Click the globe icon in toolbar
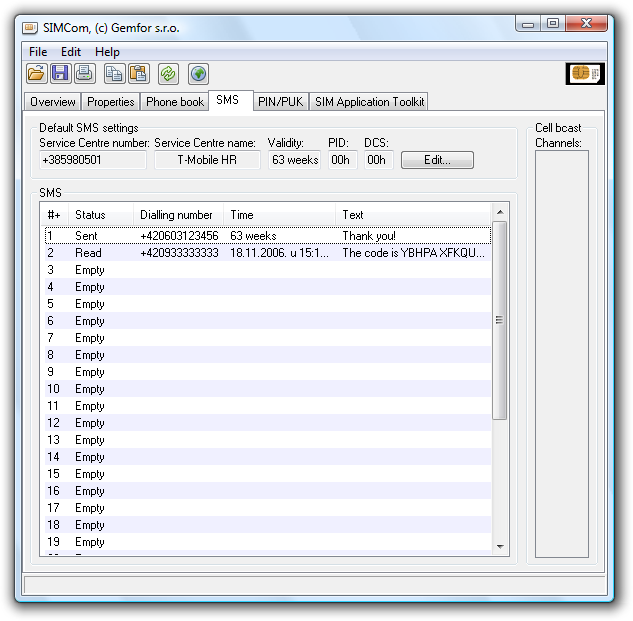The image size is (633, 621). point(198,73)
